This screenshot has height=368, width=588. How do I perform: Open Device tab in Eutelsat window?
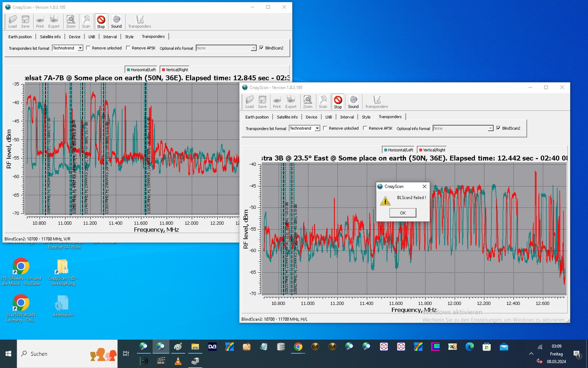pyautogui.click(x=74, y=37)
